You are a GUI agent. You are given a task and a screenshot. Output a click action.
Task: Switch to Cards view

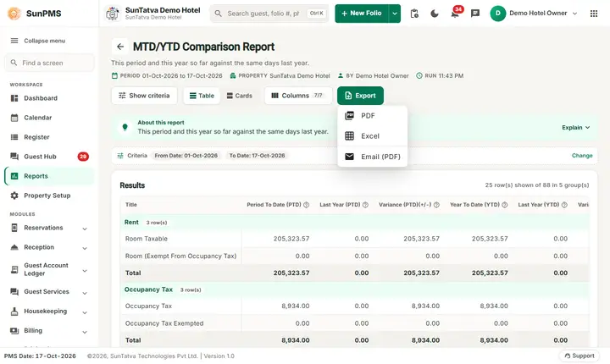pos(240,96)
